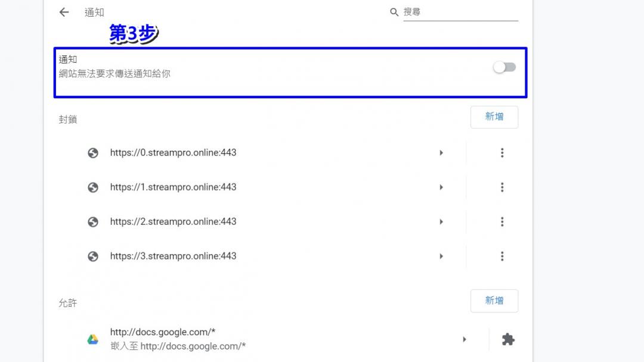644x362 pixels.
Task: Expand site details arrow for docs.google.com
Action: [465, 339]
